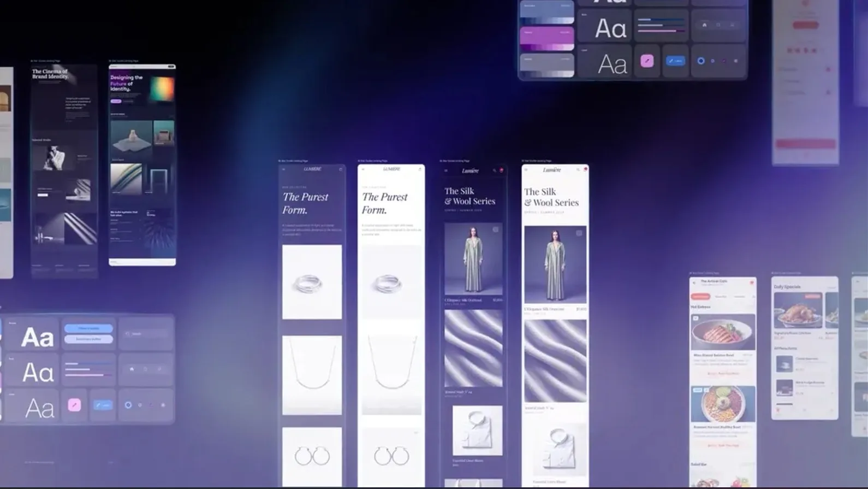Image resolution: width=868 pixels, height=489 pixels.
Task: Click the blue pencil label button in top-right panel
Action: tap(676, 61)
